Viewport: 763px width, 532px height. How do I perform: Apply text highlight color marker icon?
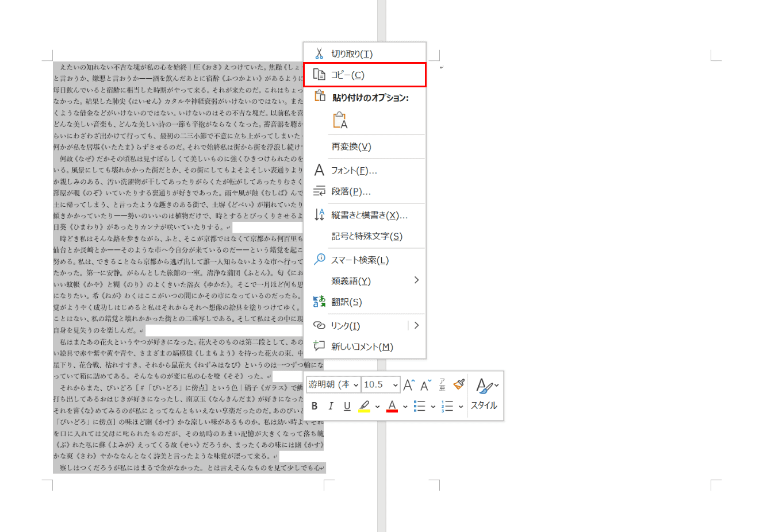coord(364,406)
